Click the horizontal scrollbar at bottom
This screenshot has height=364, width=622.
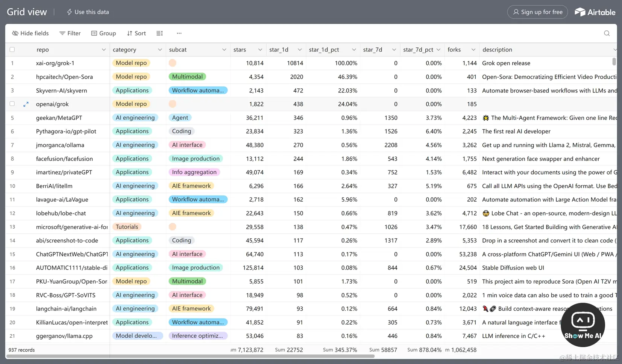point(190,356)
